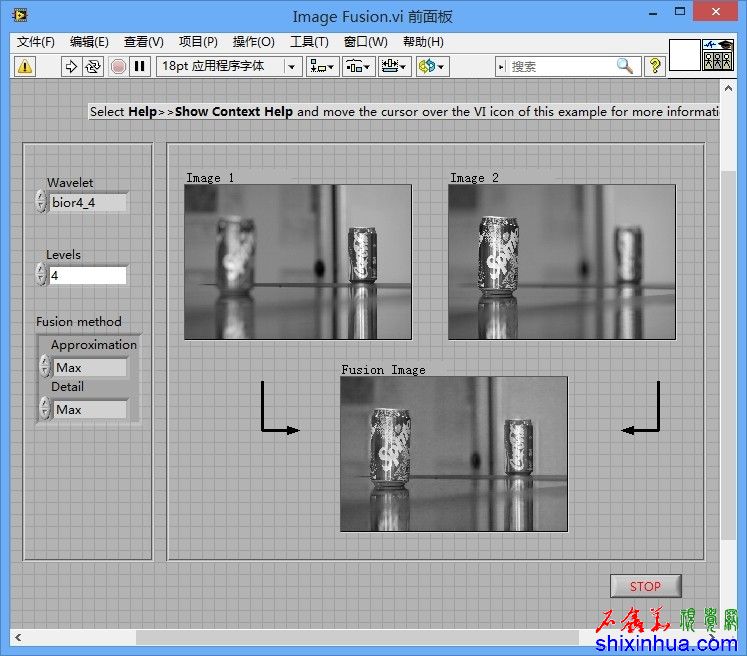This screenshot has width=747, height=656.
Task: Open the Resize Objects dropdown
Action: 394,66
